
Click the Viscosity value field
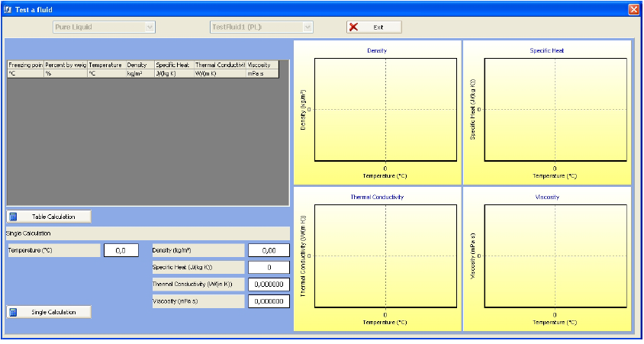point(269,301)
